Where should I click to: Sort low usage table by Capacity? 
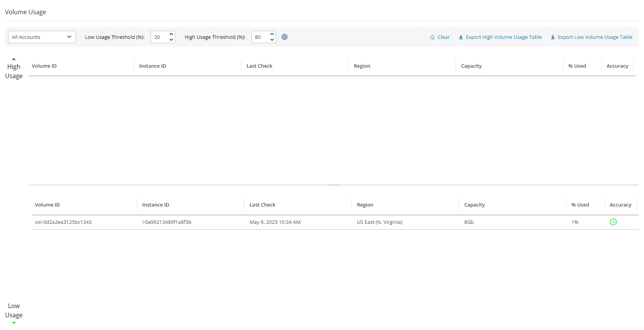pos(474,205)
